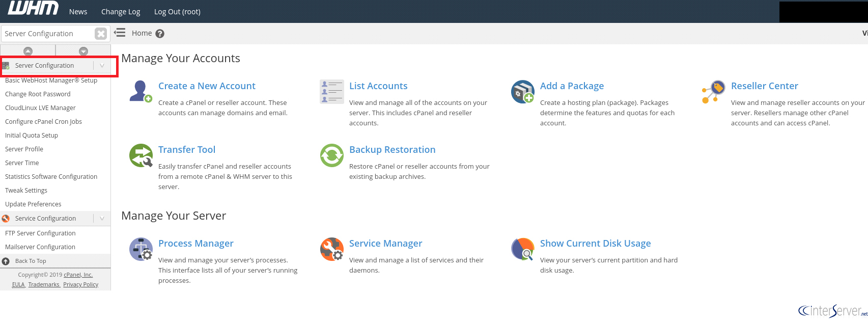Open cPanel, Inc. copyright link

(x=78, y=275)
